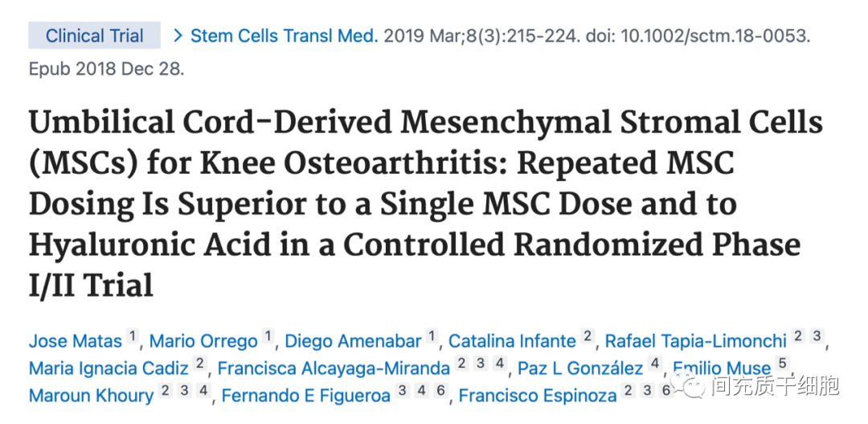Image resolution: width=868 pixels, height=424 pixels.
Task: Click affiliation 2 next to Catalina Infante
Action: tap(588, 336)
